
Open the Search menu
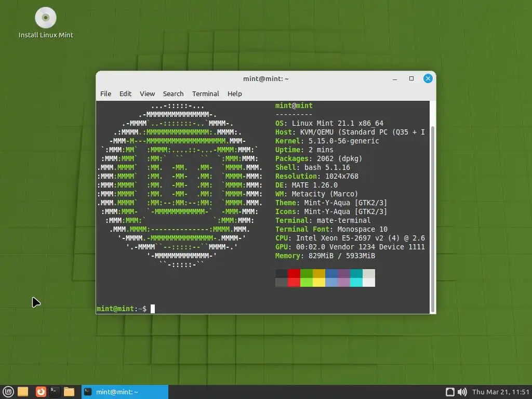pyautogui.click(x=173, y=94)
